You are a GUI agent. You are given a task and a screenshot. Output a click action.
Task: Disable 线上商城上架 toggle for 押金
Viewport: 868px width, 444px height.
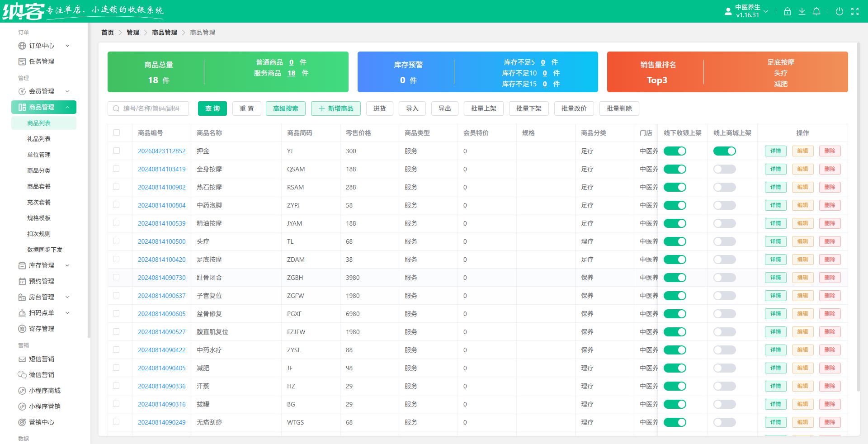(x=724, y=151)
